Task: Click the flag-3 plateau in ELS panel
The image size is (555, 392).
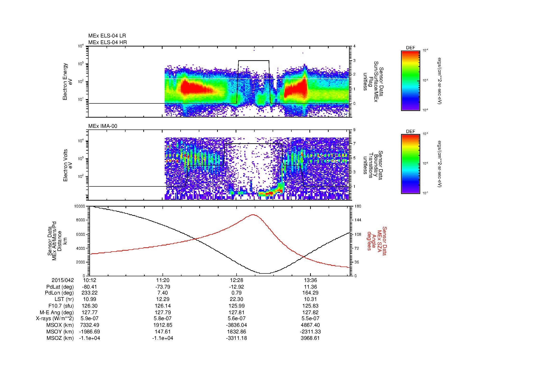Action: click(254, 60)
